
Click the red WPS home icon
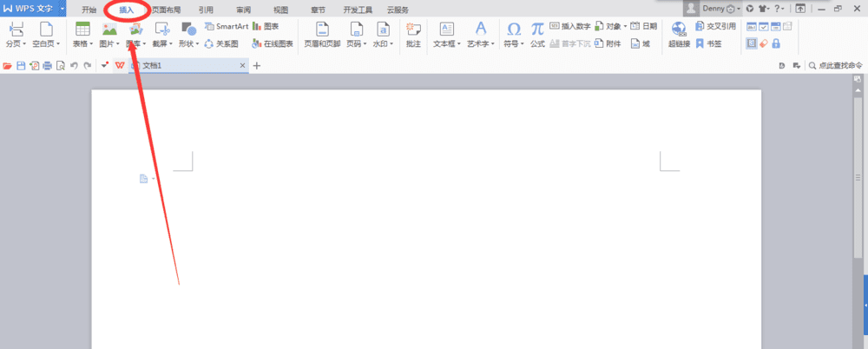pyautogui.click(x=120, y=65)
